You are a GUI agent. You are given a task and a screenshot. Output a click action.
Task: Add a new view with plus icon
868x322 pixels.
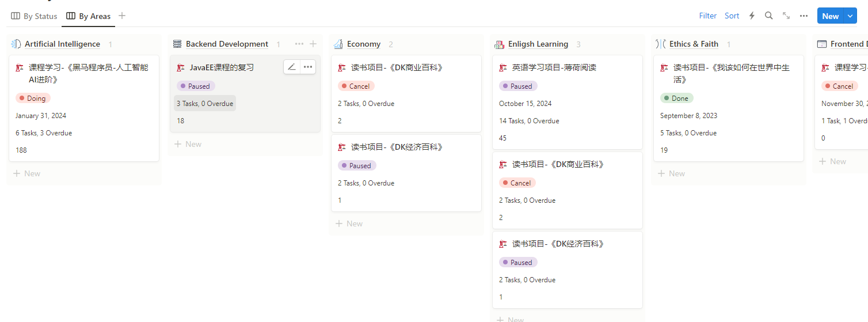(122, 16)
